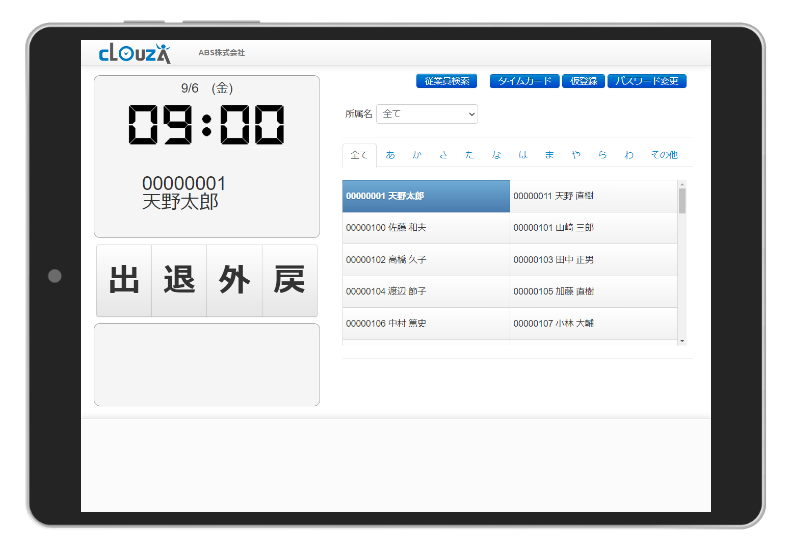Switch to the わ kana tab
This screenshot has height=553, width=794.
point(629,155)
